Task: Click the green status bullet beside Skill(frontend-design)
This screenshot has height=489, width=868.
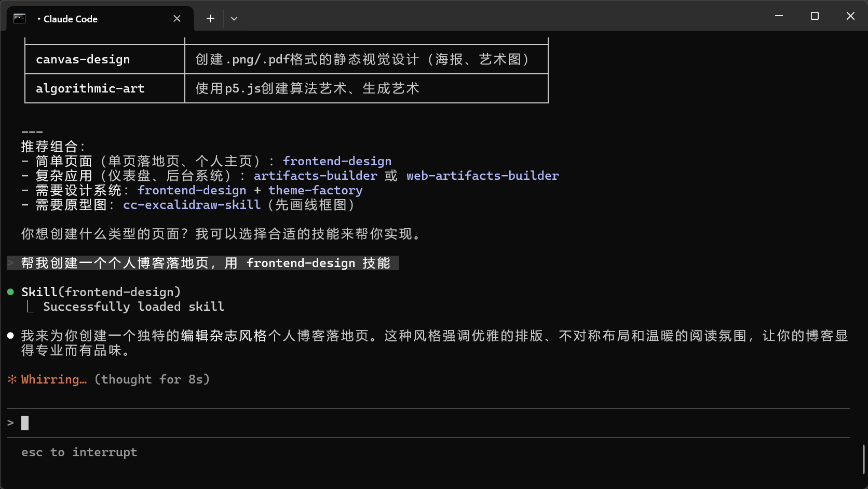Action: [x=11, y=291]
